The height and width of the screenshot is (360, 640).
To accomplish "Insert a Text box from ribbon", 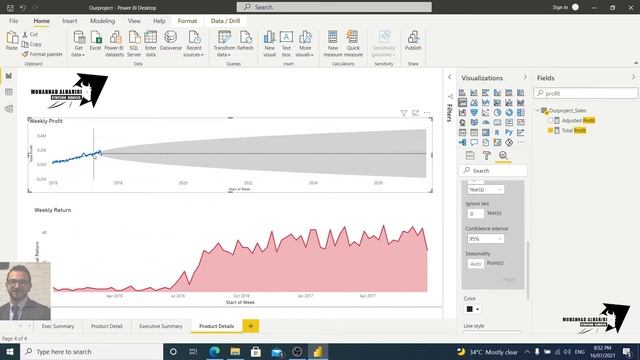I will pyautogui.click(x=286, y=44).
